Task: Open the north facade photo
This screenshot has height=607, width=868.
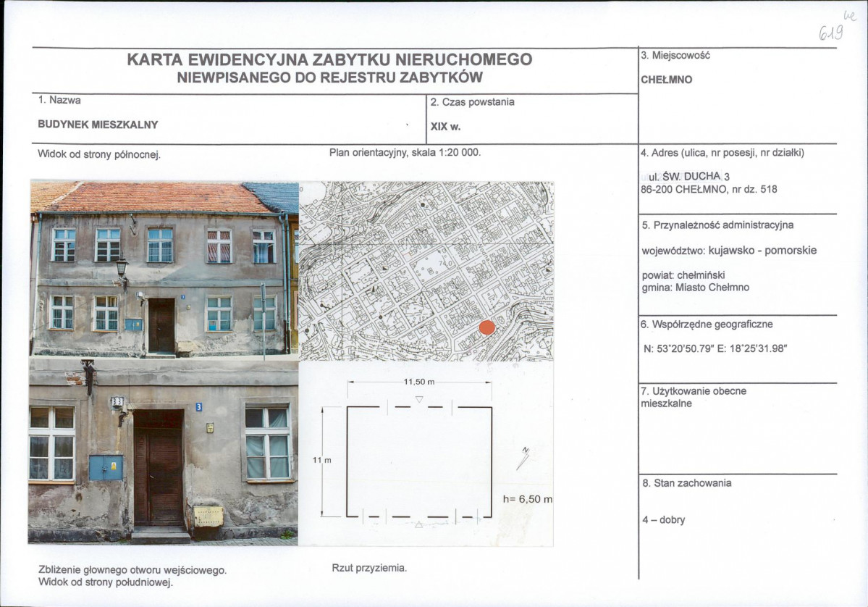Action: (164, 269)
